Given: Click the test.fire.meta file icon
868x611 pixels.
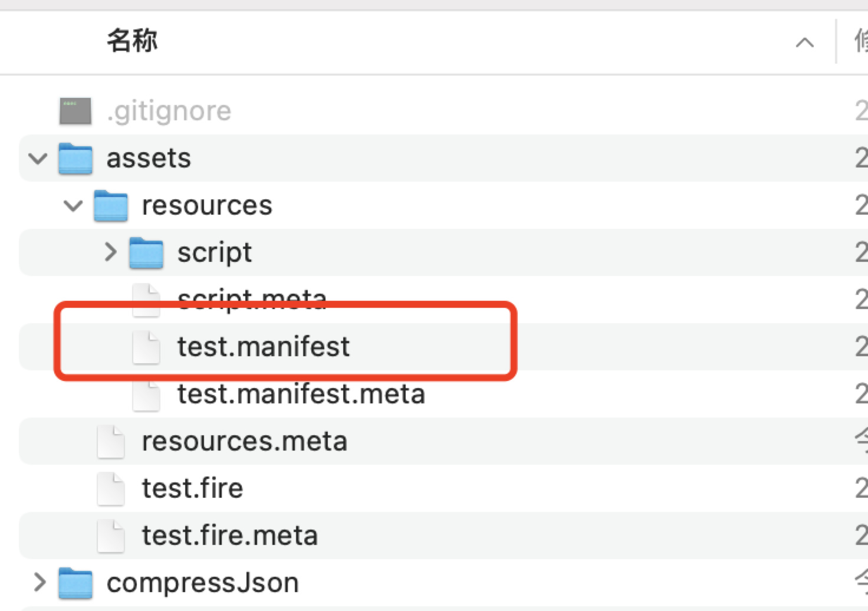Looking at the screenshot, I should point(110,536).
